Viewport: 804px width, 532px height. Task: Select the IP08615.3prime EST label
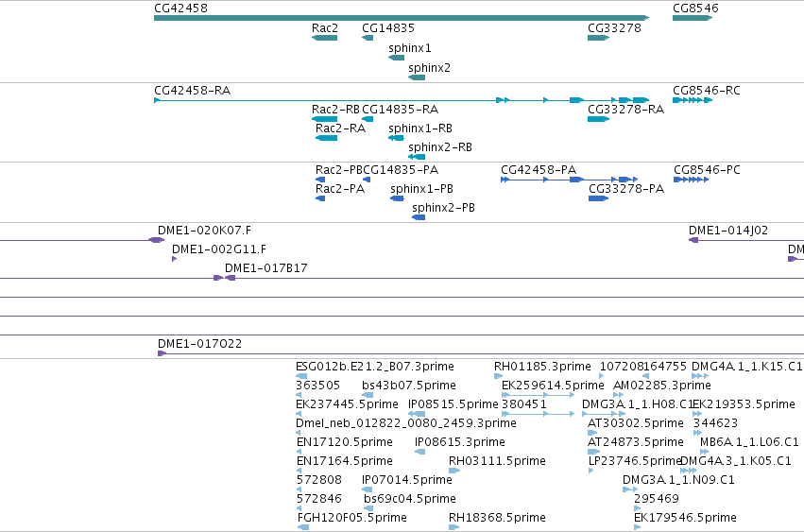[x=460, y=443]
